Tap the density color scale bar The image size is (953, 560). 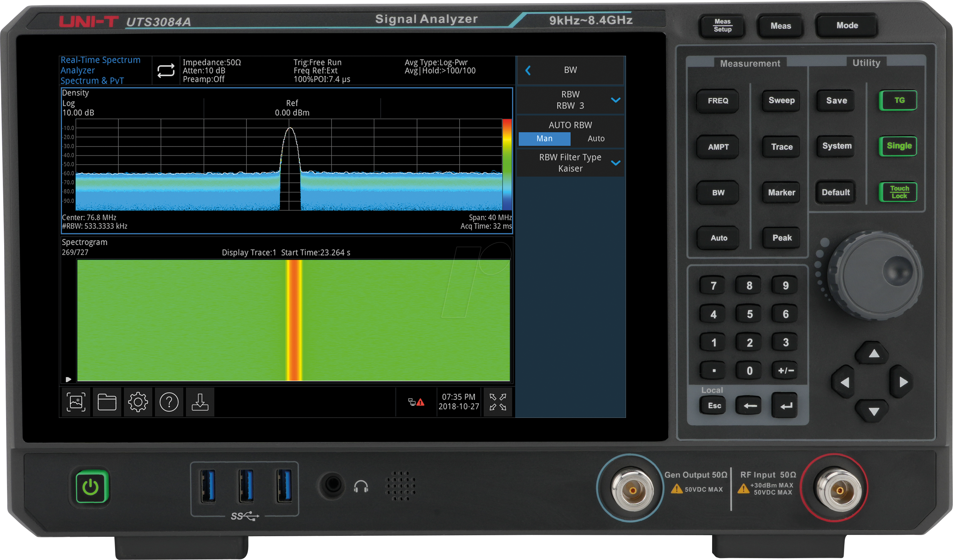(507, 165)
